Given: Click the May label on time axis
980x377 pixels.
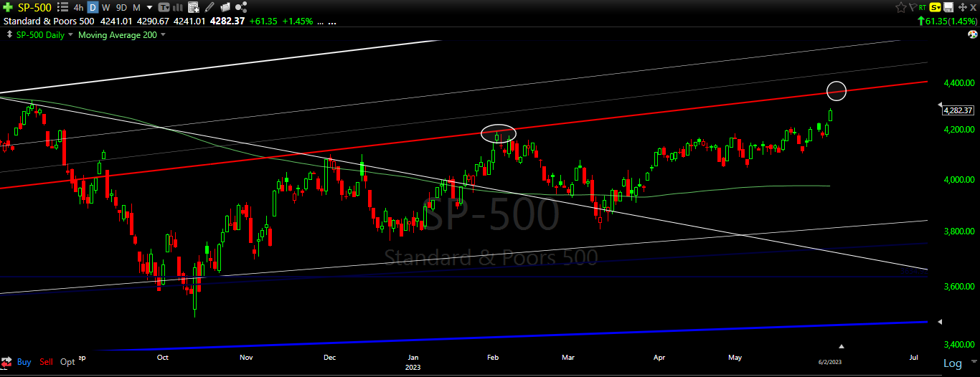Looking at the screenshot, I should 735,356.
